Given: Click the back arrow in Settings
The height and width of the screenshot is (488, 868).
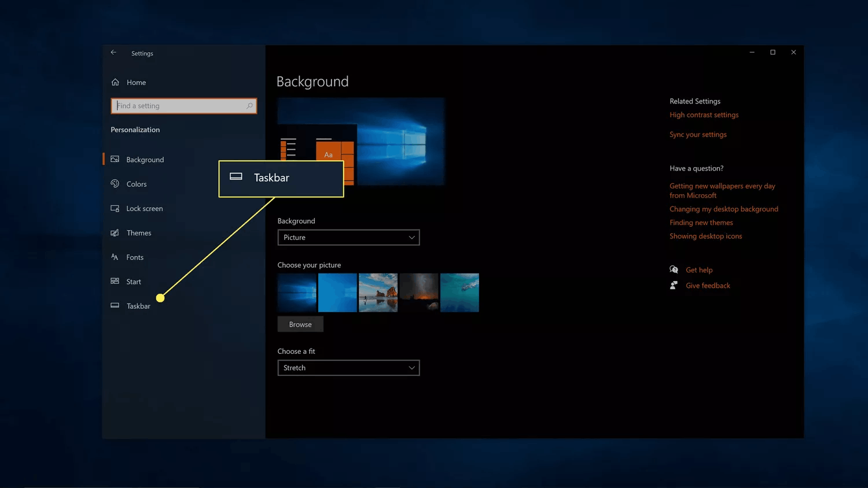Looking at the screenshot, I should coord(113,53).
